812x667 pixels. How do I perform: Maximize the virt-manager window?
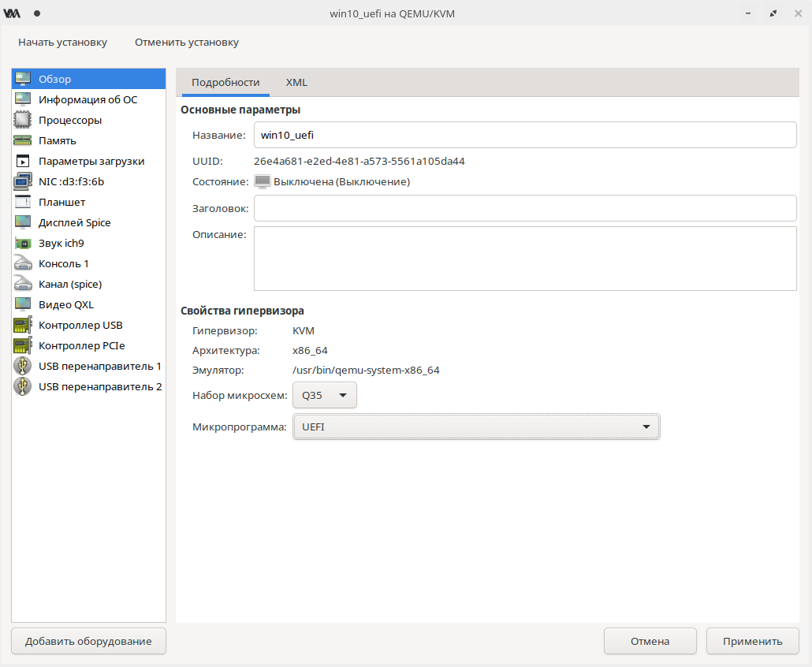773,13
